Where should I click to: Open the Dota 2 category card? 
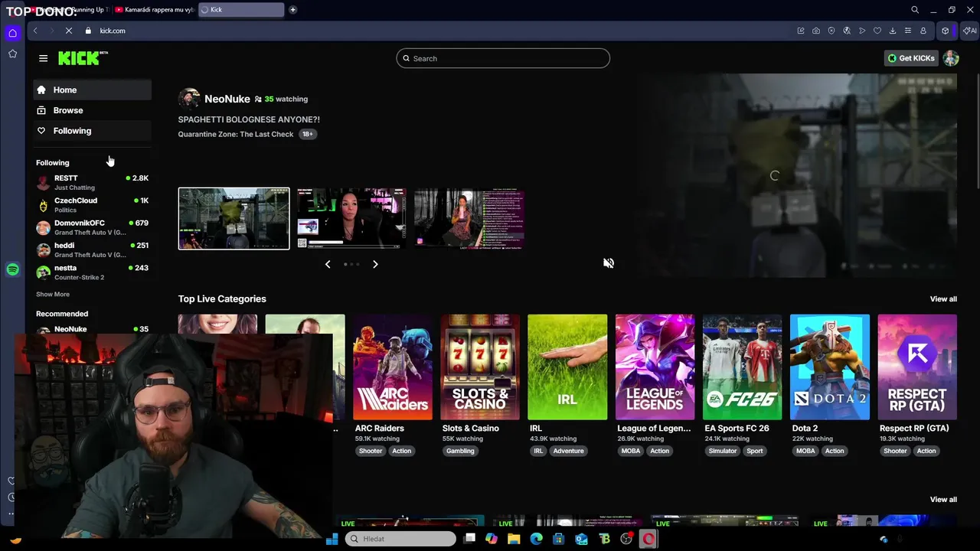830,367
